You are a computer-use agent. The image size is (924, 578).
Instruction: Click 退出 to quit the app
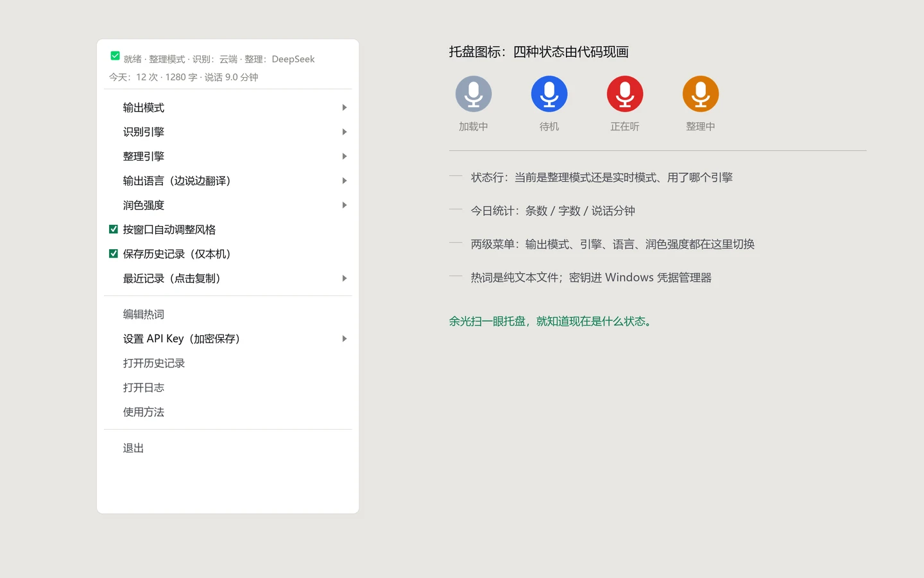click(x=228, y=448)
